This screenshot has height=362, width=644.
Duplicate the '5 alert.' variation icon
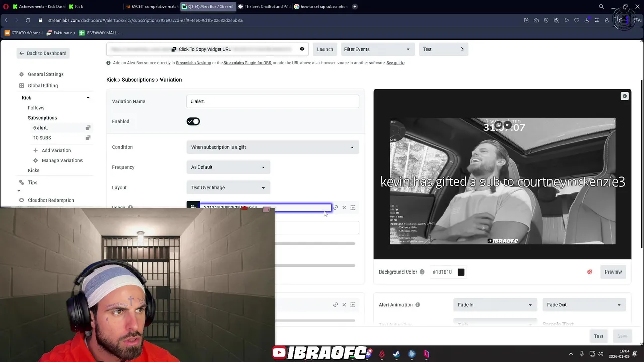tap(88, 128)
